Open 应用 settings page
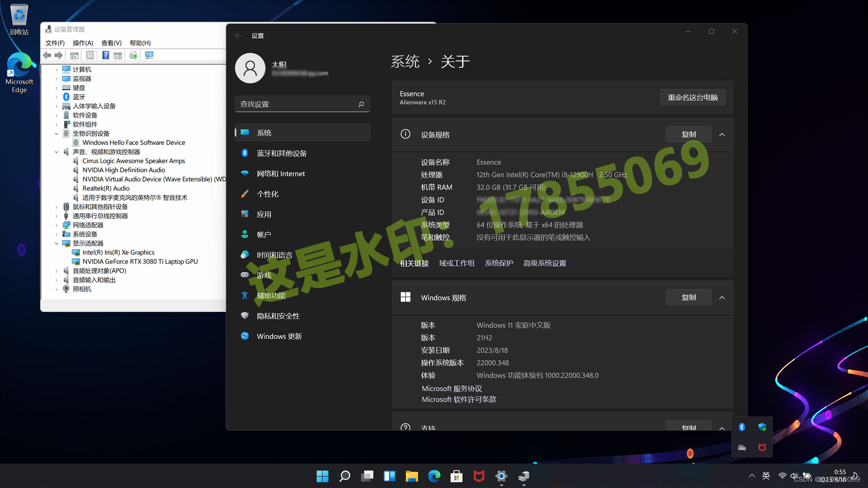 (x=302, y=214)
